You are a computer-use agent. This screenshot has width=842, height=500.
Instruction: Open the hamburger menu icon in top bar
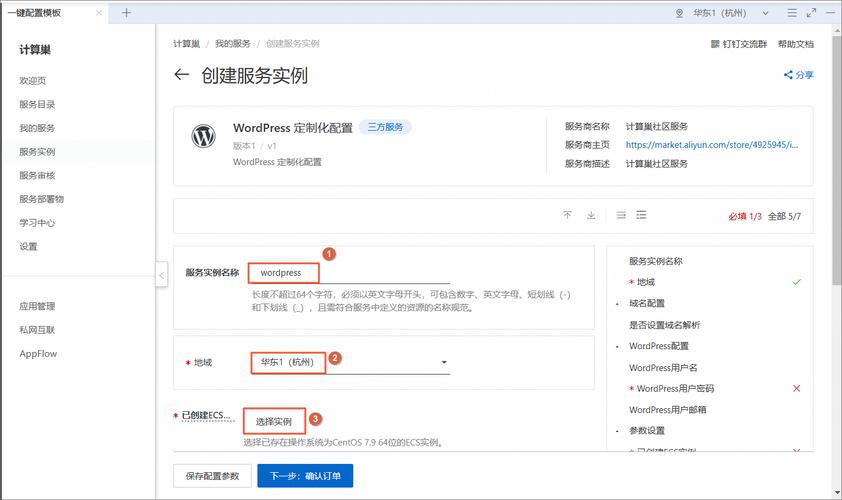click(792, 13)
